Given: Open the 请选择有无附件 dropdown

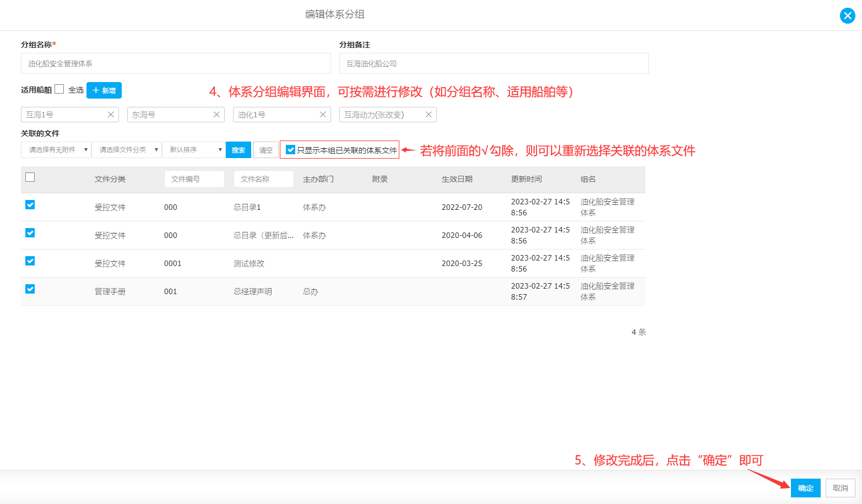Looking at the screenshot, I should tap(56, 150).
